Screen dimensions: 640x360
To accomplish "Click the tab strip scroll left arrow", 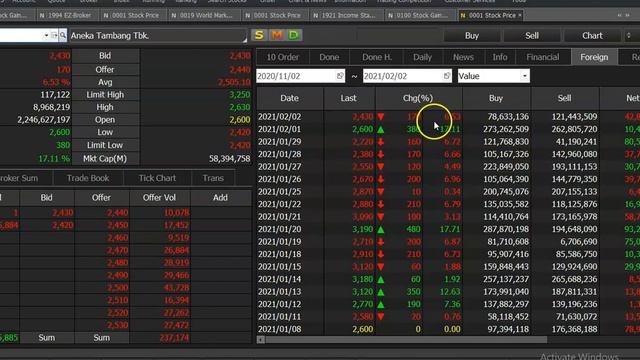I will pos(620,15).
